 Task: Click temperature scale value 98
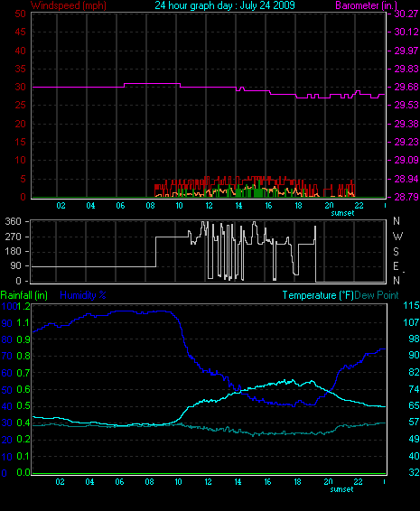415,339
